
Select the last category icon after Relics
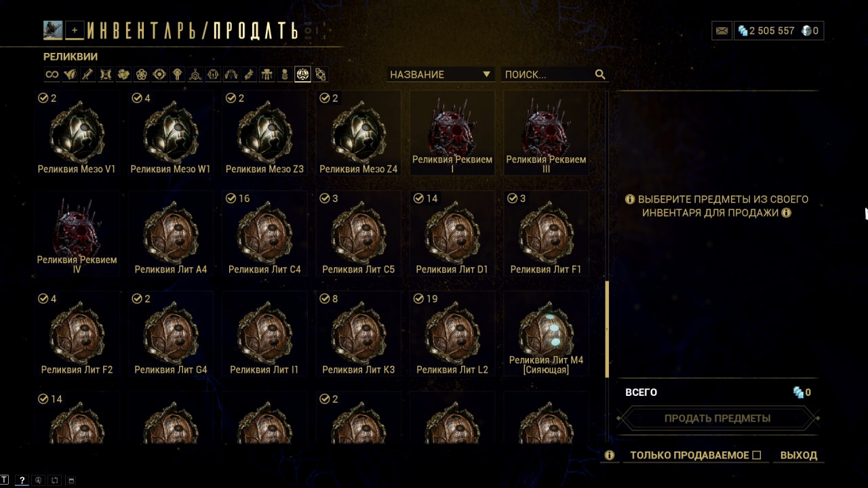click(321, 75)
